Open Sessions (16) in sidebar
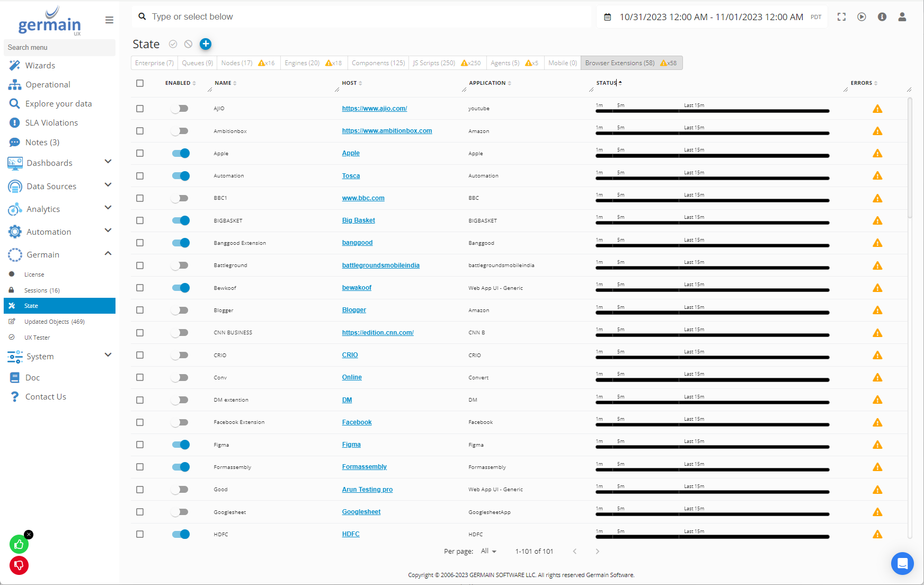The height and width of the screenshot is (585, 924). (42, 290)
